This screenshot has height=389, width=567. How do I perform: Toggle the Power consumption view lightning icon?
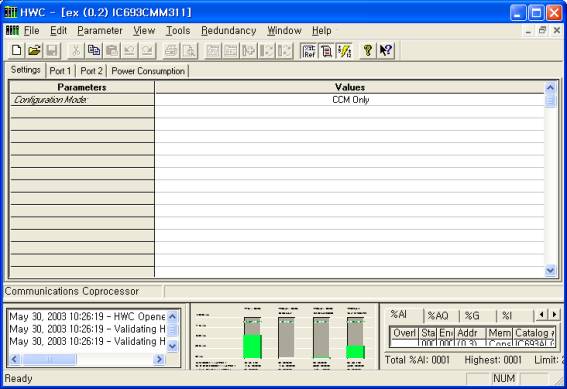click(x=344, y=51)
